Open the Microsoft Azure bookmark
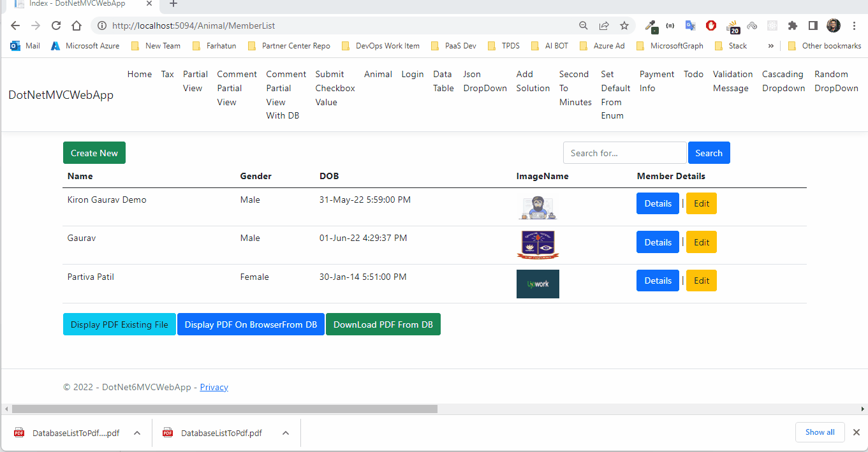This screenshot has width=868, height=452. coord(85,46)
